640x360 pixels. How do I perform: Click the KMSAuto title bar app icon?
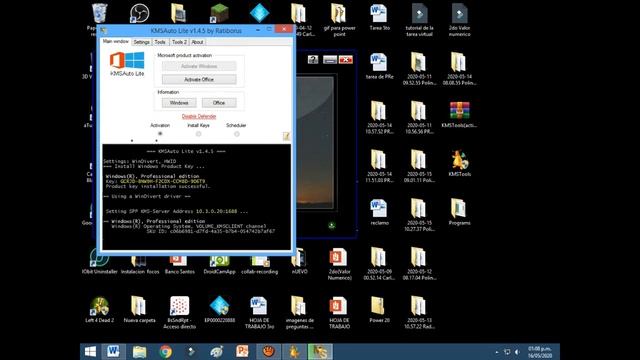[103, 30]
